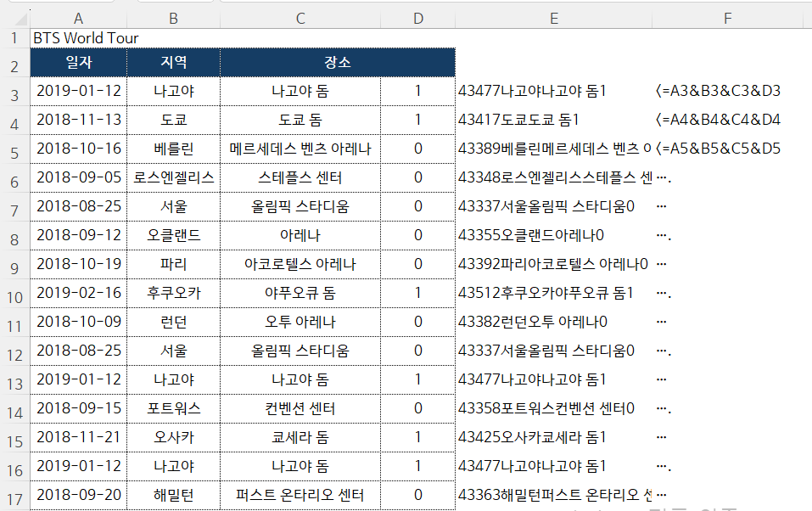Select the date cell 2018-09-12

(78, 235)
